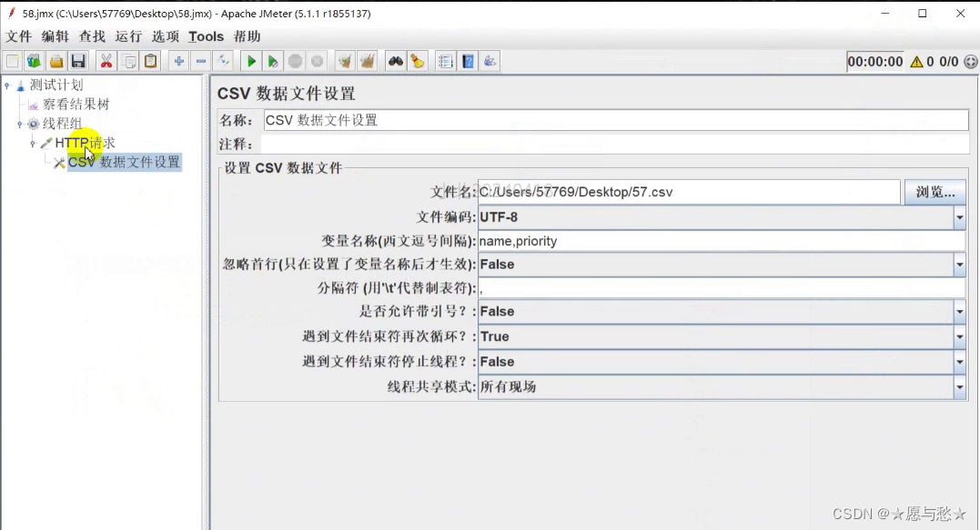Select HTTP请求 node in tree
This screenshot has height=530, width=980.
85,143
